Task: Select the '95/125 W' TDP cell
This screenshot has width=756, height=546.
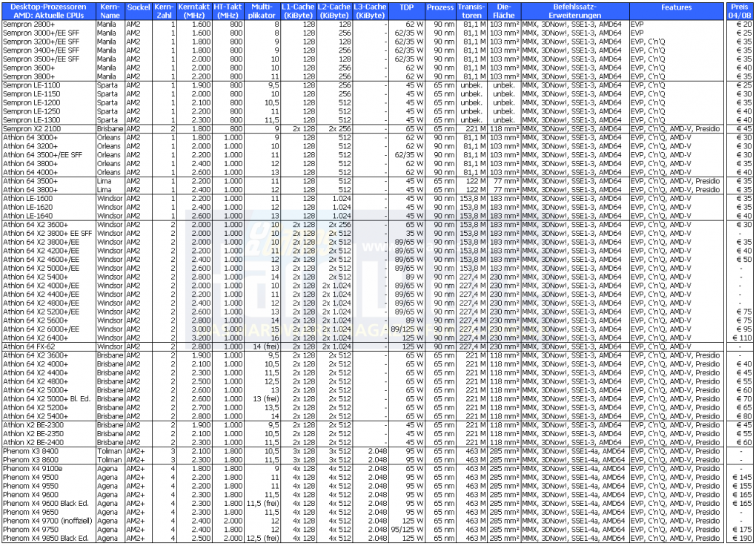Action: pos(408,529)
